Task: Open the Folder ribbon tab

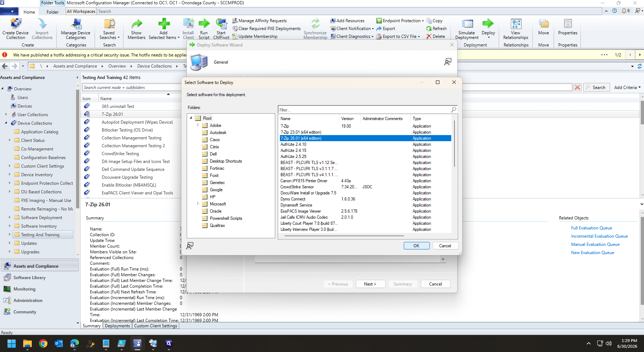Action: (52, 12)
